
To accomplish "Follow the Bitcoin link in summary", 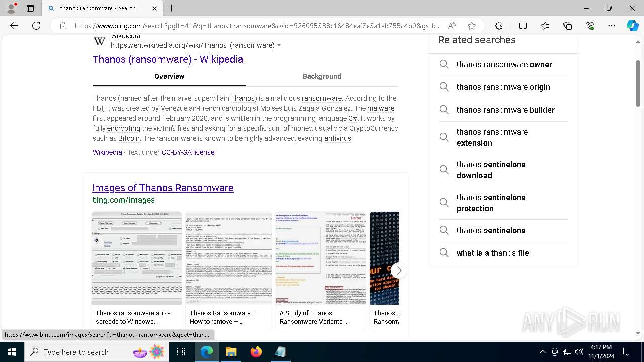I will (x=129, y=138).
